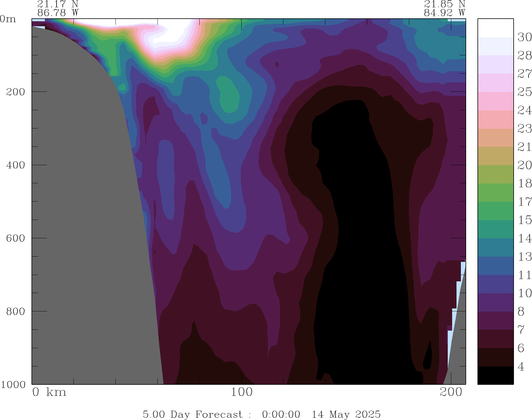The width and height of the screenshot is (532, 420).
Task: Click the '21.17 N' start latitude label
Action: pyautogui.click(x=58, y=4)
